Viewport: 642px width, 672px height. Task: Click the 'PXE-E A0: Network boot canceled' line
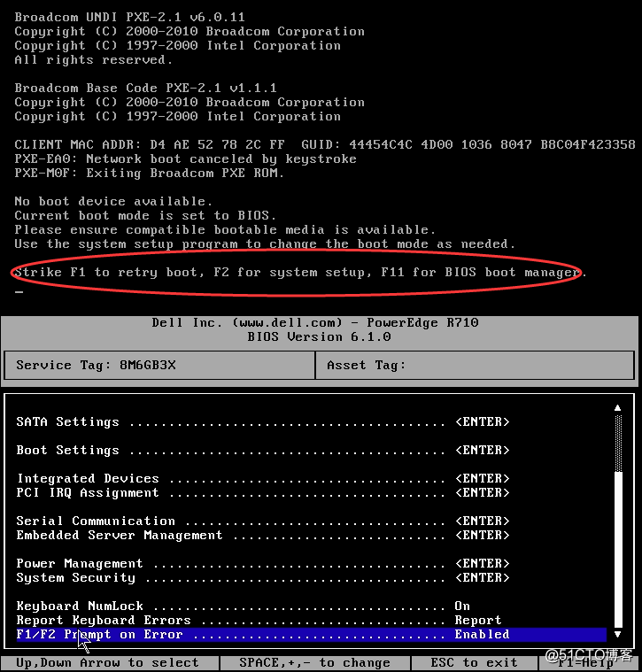pyautogui.click(x=185, y=158)
